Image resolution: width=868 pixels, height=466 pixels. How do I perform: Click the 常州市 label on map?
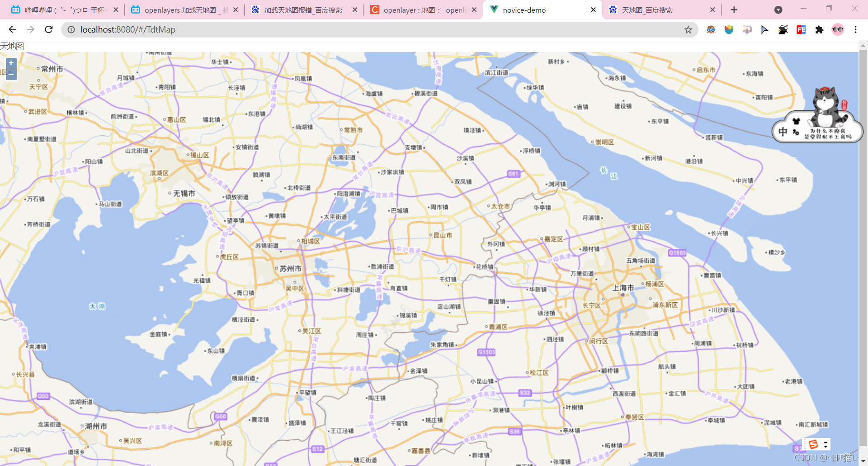coord(52,69)
